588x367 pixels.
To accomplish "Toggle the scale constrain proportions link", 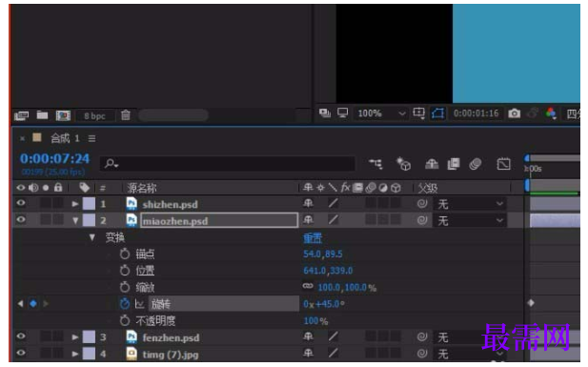I will [x=308, y=286].
